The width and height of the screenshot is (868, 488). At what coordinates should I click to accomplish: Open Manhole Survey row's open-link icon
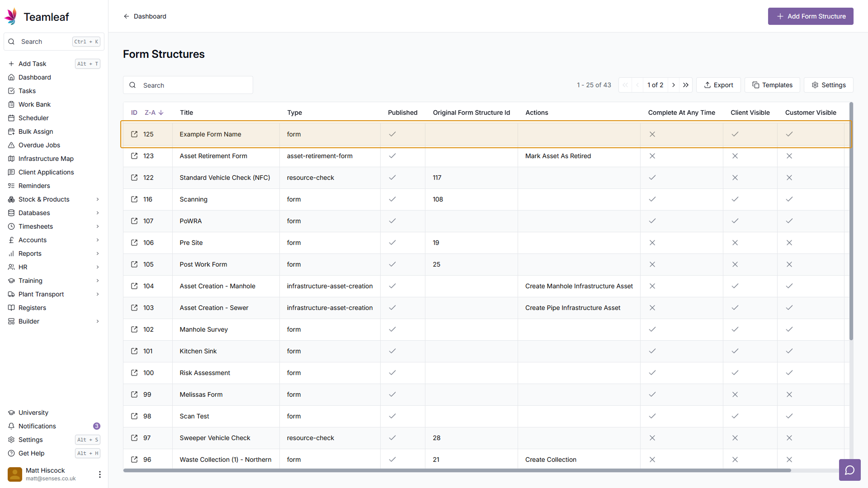(134, 329)
